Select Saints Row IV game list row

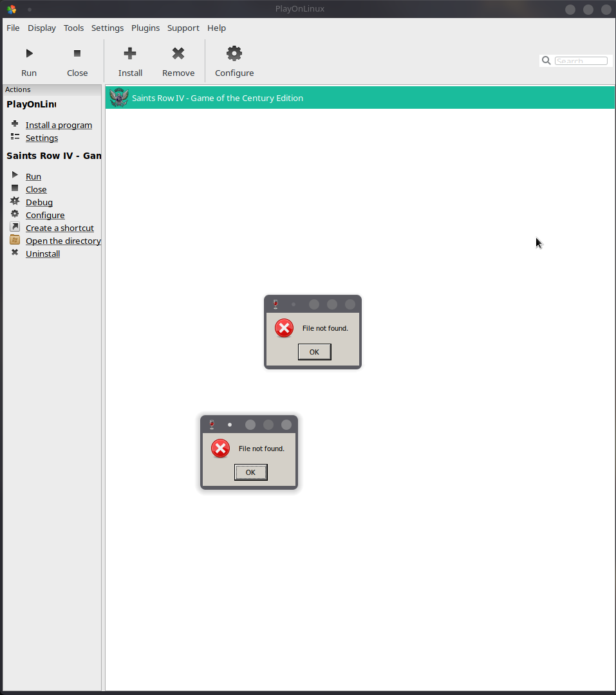pyautogui.click(x=360, y=98)
